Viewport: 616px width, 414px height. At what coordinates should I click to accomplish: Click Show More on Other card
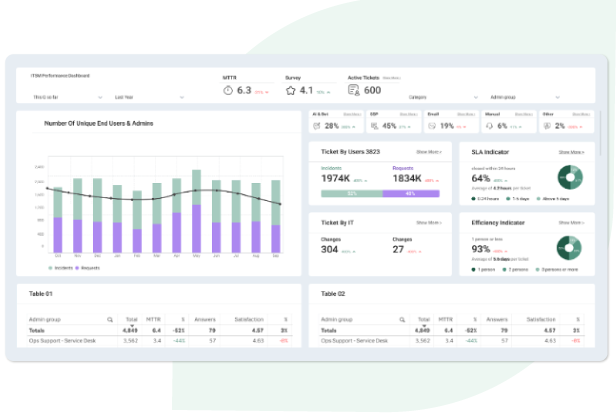point(581,114)
